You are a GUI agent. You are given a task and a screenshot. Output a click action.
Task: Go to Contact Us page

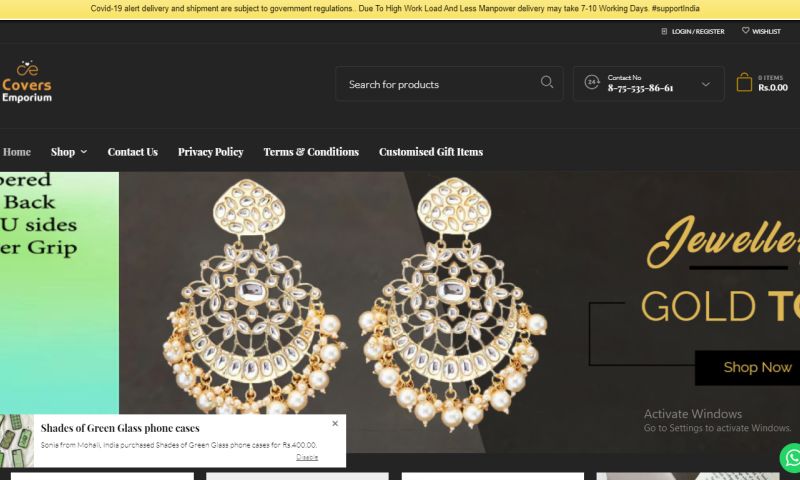(132, 152)
